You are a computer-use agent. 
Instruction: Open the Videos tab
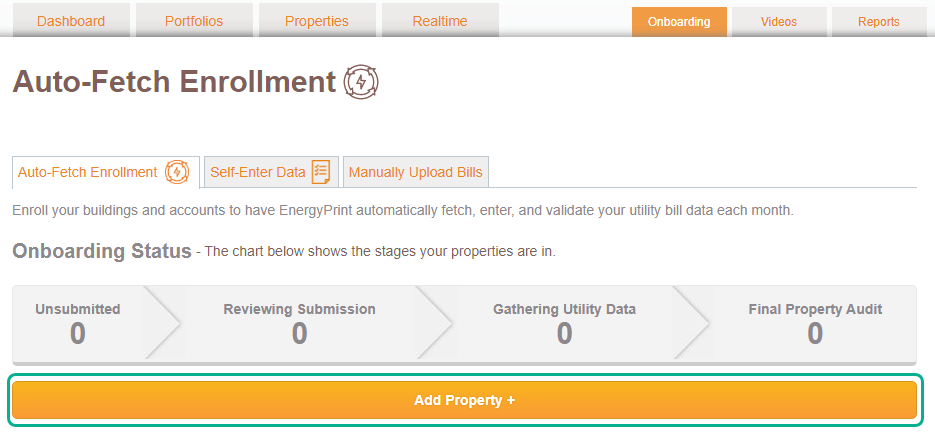[x=779, y=22]
